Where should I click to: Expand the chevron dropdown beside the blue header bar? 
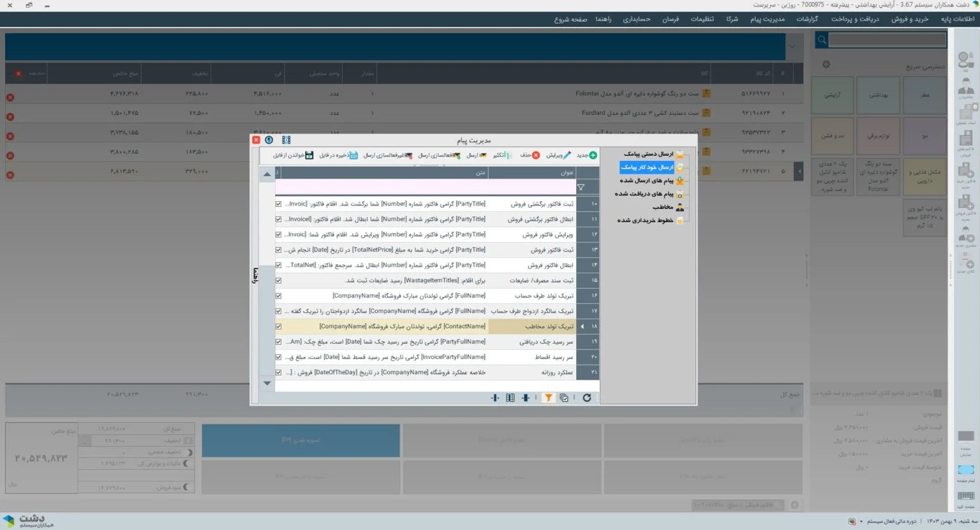click(x=792, y=47)
